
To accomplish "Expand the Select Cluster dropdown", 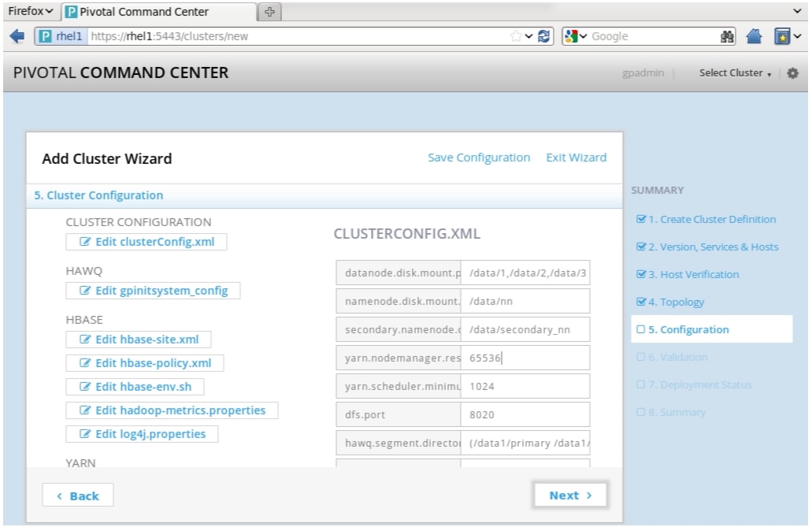I will [x=735, y=73].
